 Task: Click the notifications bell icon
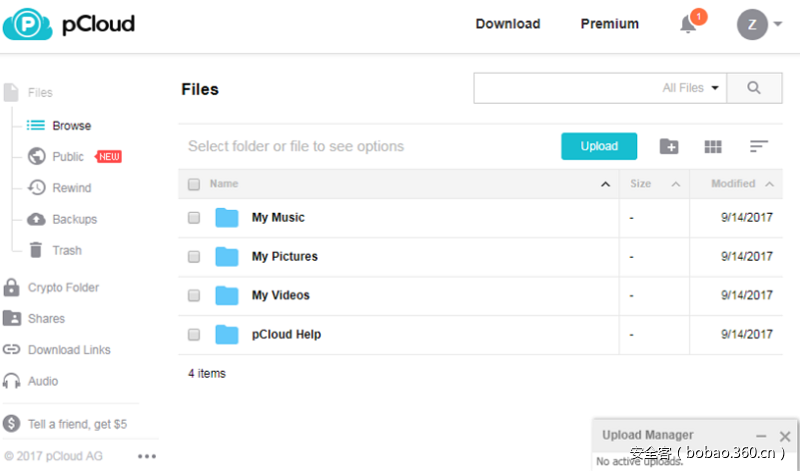688,25
